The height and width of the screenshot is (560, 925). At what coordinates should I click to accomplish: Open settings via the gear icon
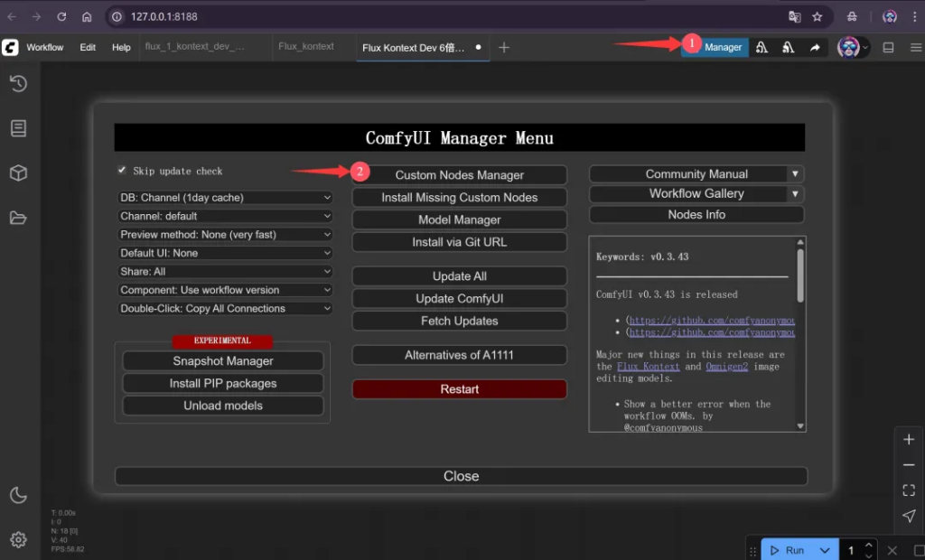coord(18,540)
